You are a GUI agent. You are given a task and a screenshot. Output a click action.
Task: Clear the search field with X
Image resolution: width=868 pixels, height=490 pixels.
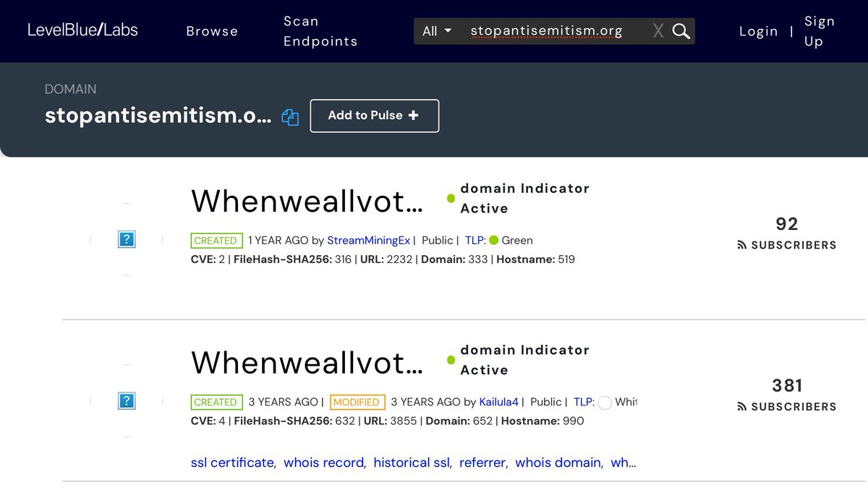click(x=658, y=31)
